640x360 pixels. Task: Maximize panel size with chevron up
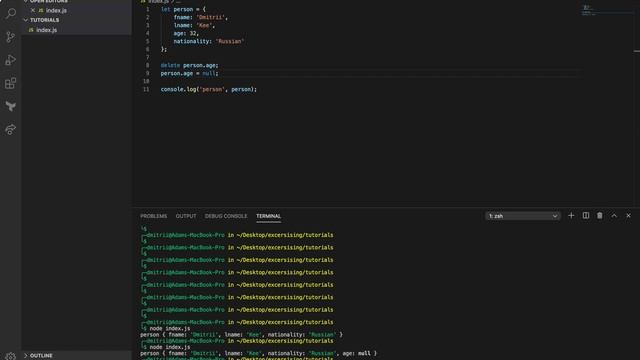[x=614, y=216]
